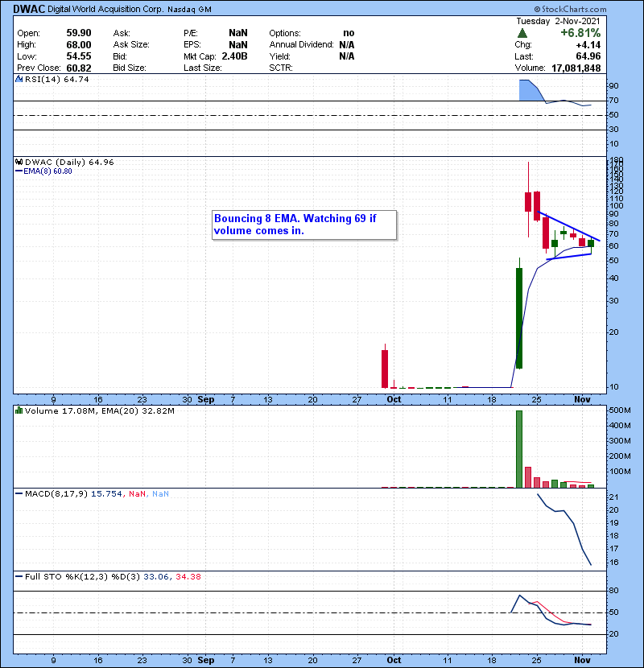The width and height of the screenshot is (644, 668).
Task: Click the 'Sep' label on price chart axis
Action: tap(206, 399)
